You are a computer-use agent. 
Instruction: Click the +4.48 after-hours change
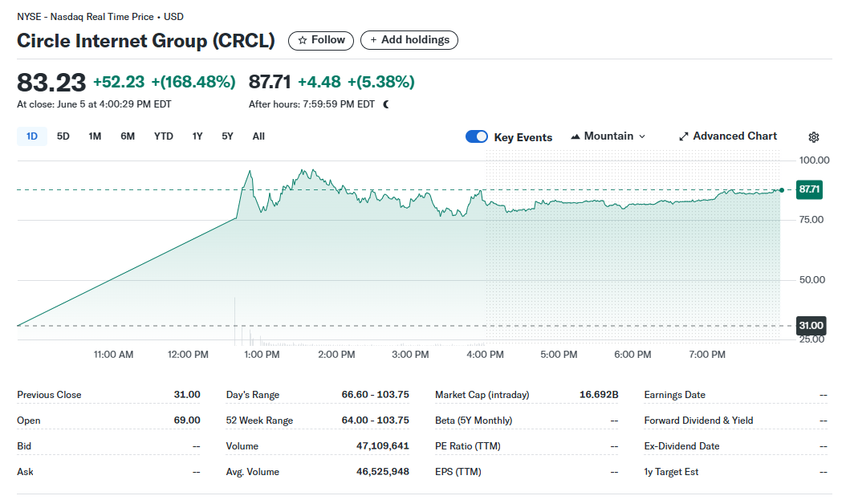pos(319,82)
